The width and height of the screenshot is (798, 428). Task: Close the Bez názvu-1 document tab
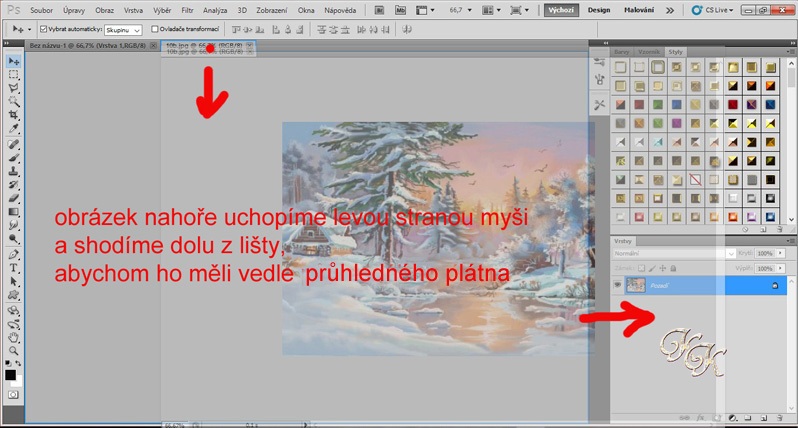[x=153, y=45]
